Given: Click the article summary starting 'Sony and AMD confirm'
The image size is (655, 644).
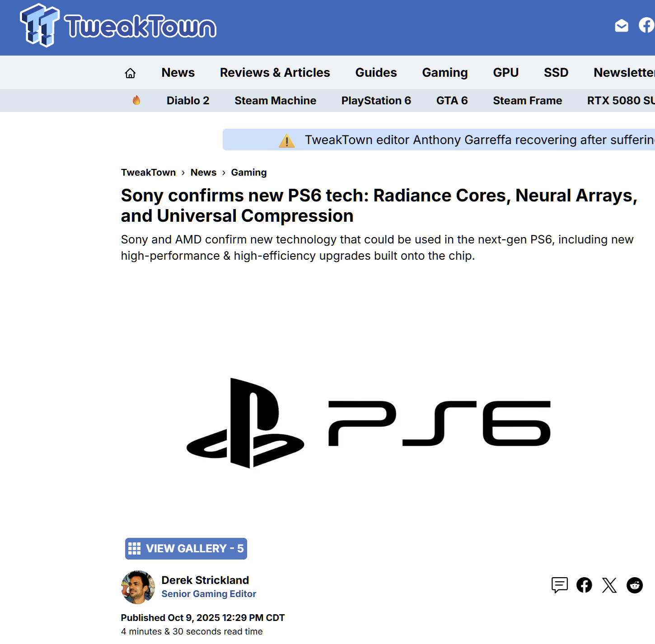Looking at the screenshot, I should click(x=377, y=247).
